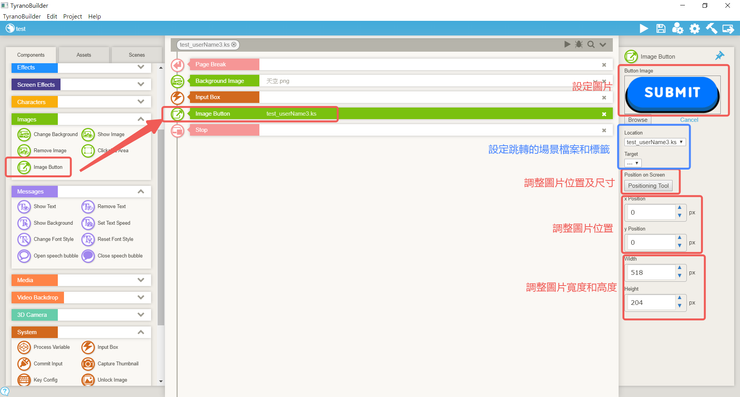Image resolution: width=740 pixels, height=397 pixels.
Task: Click the y Position input field
Action: coord(651,243)
